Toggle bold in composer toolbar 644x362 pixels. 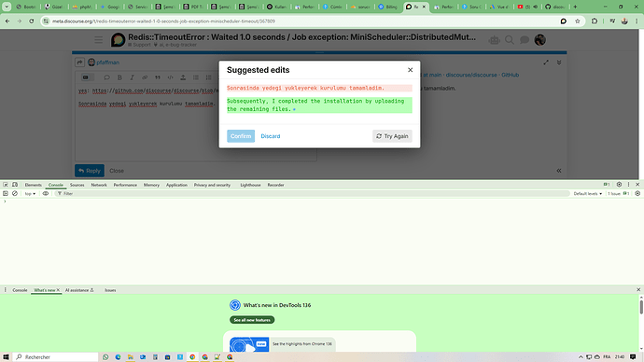coord(119,77)
